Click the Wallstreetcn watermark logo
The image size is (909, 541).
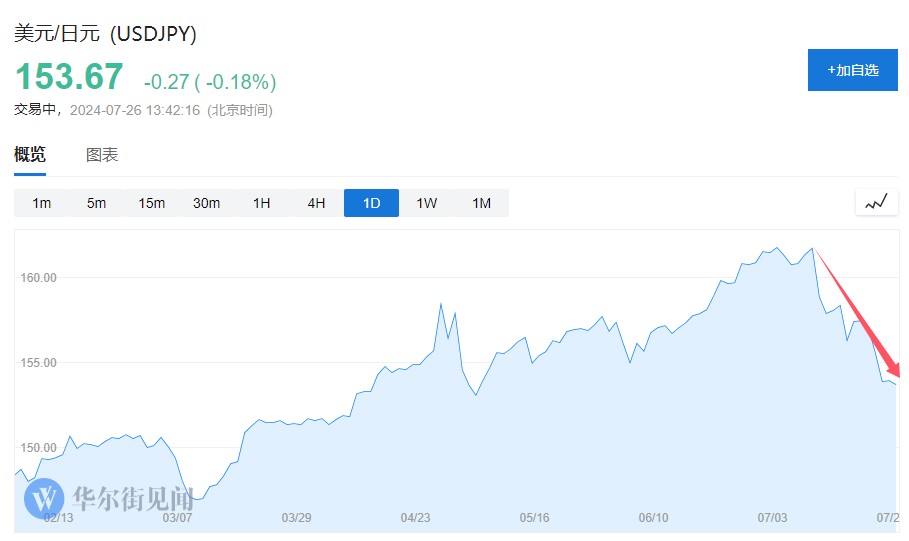click(45, 497)
